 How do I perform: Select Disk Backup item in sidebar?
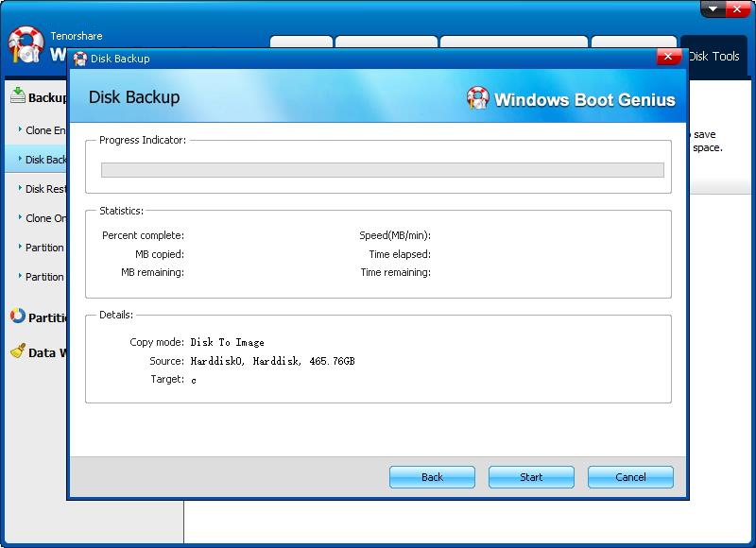(36, 160)
